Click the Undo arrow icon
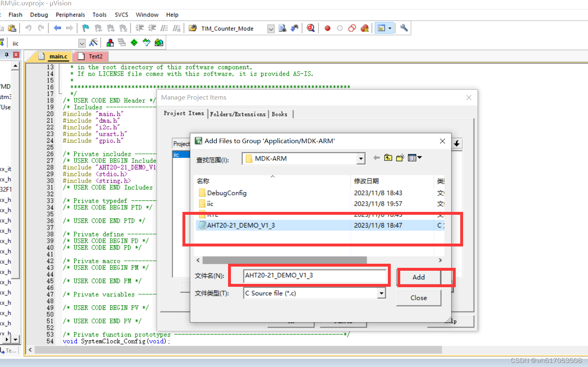 (28, 28)
